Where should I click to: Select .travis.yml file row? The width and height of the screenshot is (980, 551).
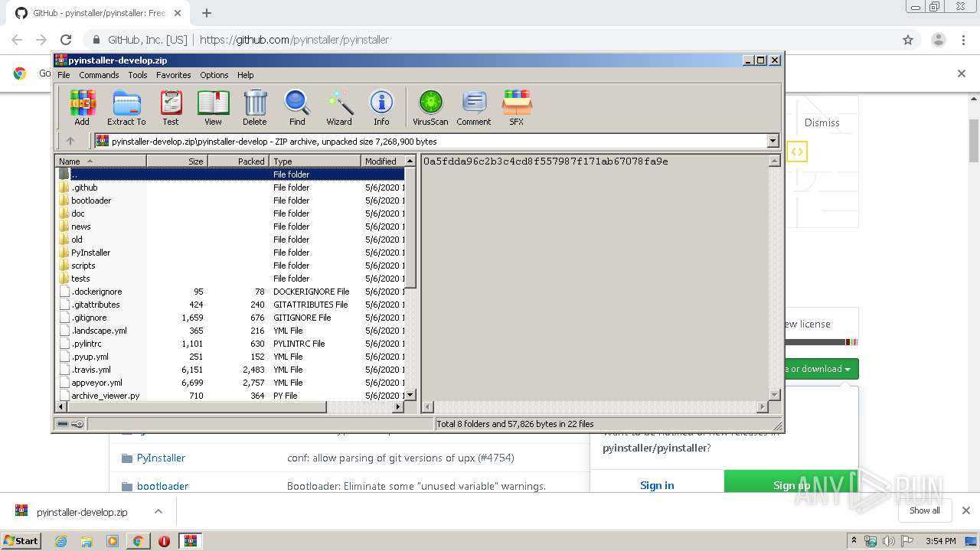pyautogui.click(x=230, y=370)
